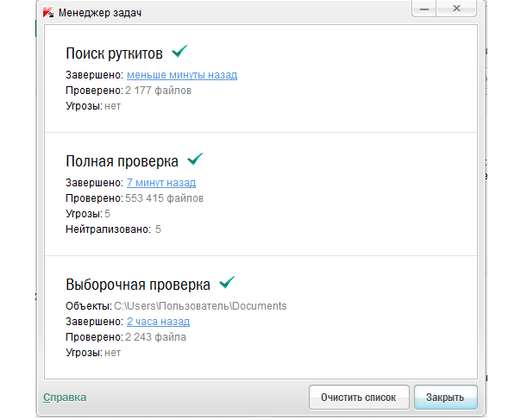Click green checkmark next to Выборочная проверка

tap(227, 283)
